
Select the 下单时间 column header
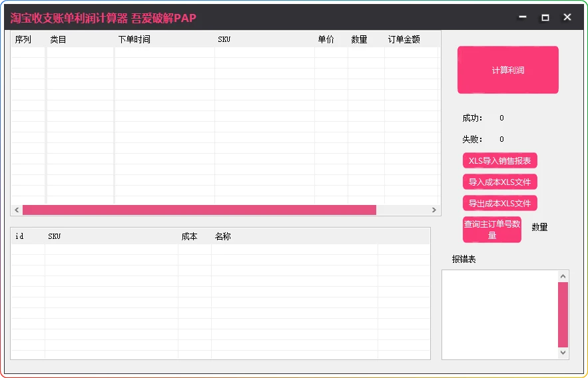pyautogui.click(x=135, y=39)
